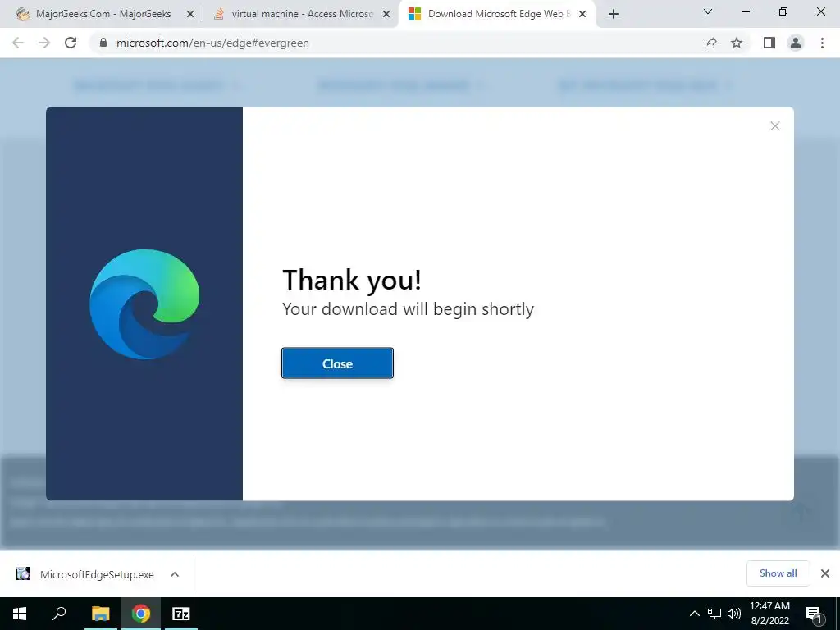Screen dimensions: 840x630
Task: Open a new browser tab
Action: (614, 15)
